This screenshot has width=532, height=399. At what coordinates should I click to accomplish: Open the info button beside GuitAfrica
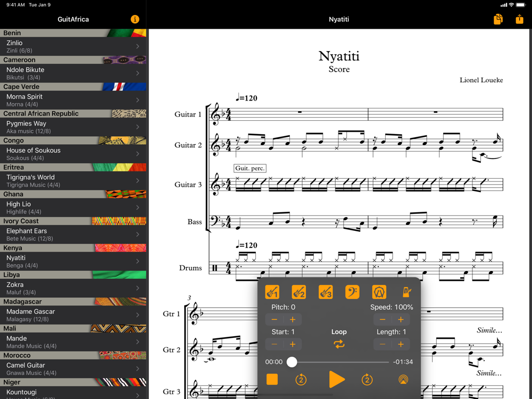point(135,19)
